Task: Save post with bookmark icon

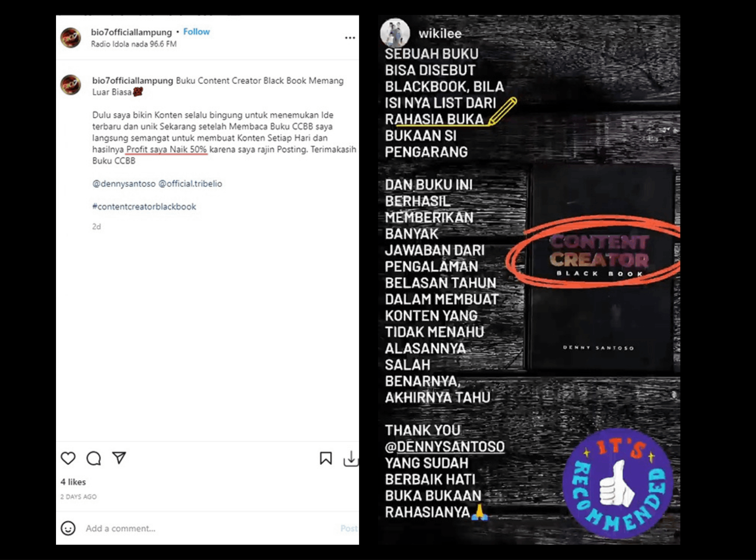Action: click(326, 458)
